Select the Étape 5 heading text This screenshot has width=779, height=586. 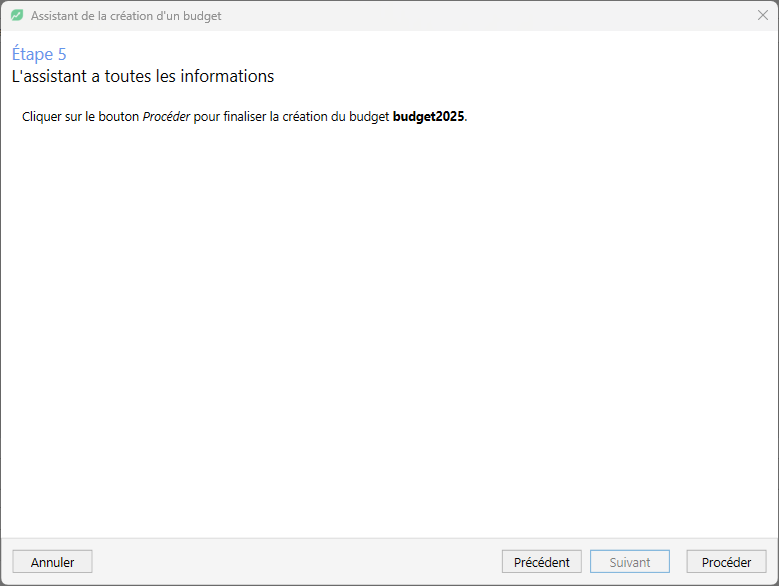coord(39,54)
